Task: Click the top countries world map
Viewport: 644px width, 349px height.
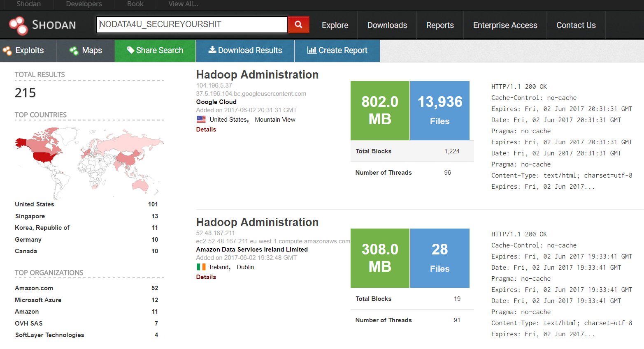Action: coord(89,162)
